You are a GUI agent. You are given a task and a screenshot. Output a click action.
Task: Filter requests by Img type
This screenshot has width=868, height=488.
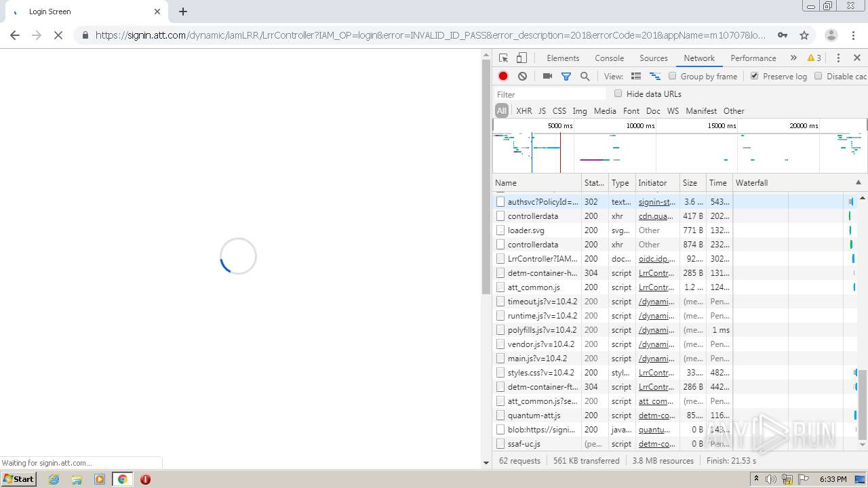click(580, 111)
